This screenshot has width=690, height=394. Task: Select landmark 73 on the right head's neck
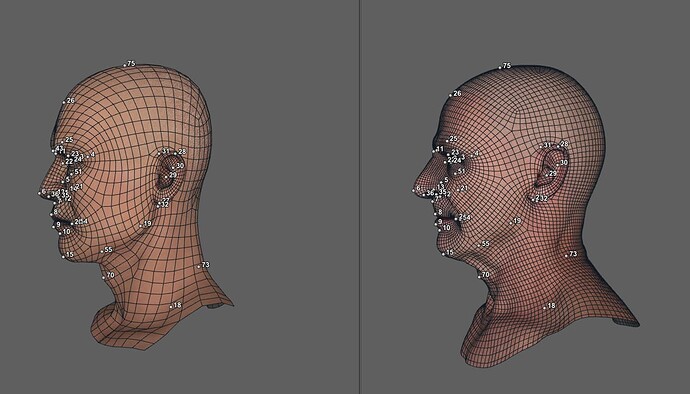pos(567,255)
